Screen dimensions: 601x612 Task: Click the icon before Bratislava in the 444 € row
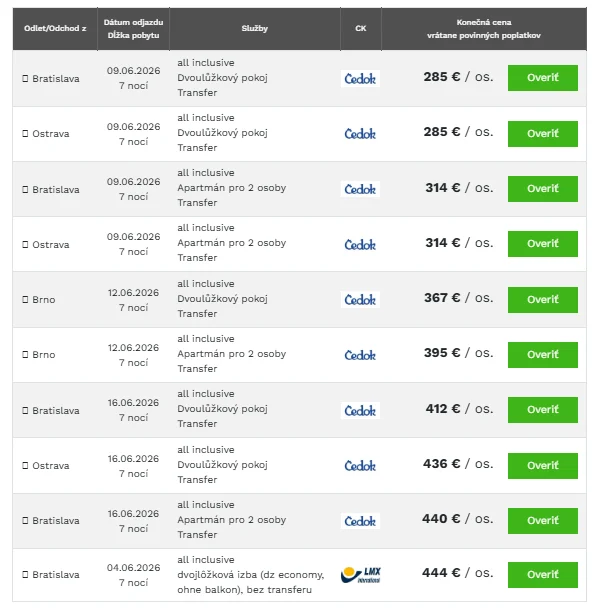[25, 575]
